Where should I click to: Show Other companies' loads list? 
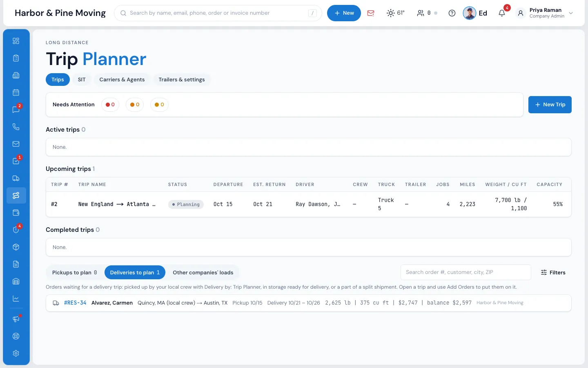click(203, 273)
